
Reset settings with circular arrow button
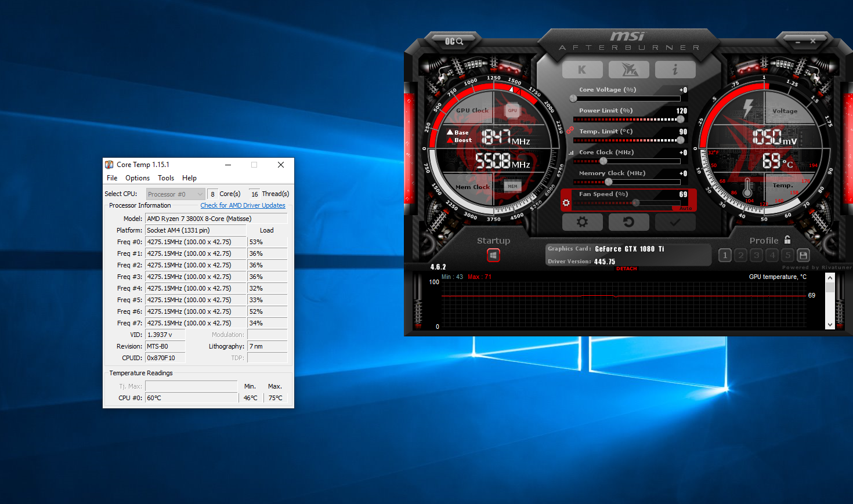click(628, 222)
